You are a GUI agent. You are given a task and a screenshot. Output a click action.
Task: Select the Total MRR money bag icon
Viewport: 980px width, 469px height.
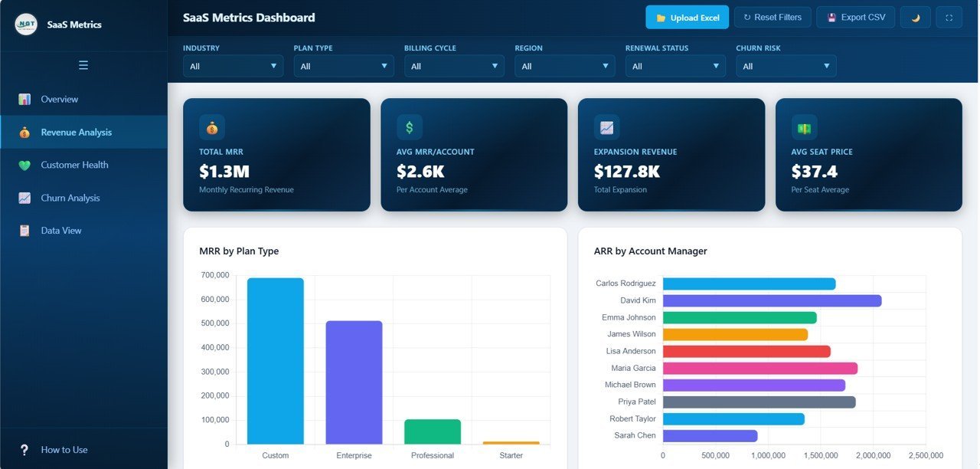tap(211, 127)
